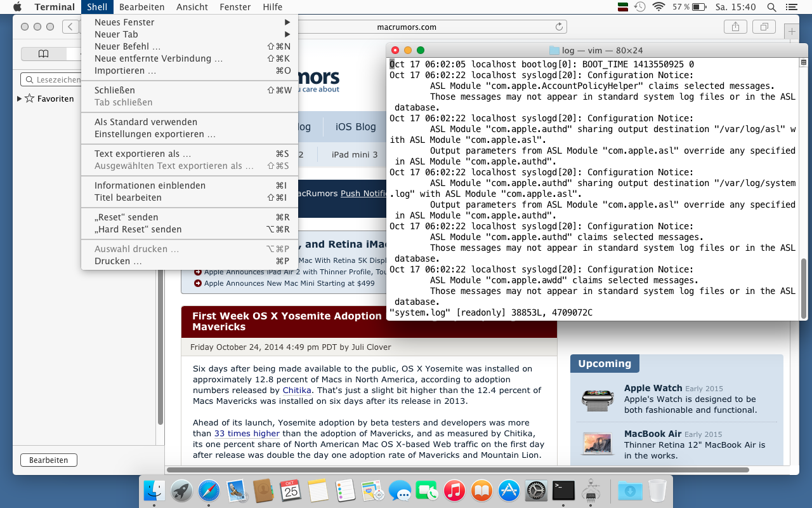Click the Bearbeiten button in Safari sidebar
Image resolution: width=812 pixels, height=508 pixels.
[x=49, y=460]
